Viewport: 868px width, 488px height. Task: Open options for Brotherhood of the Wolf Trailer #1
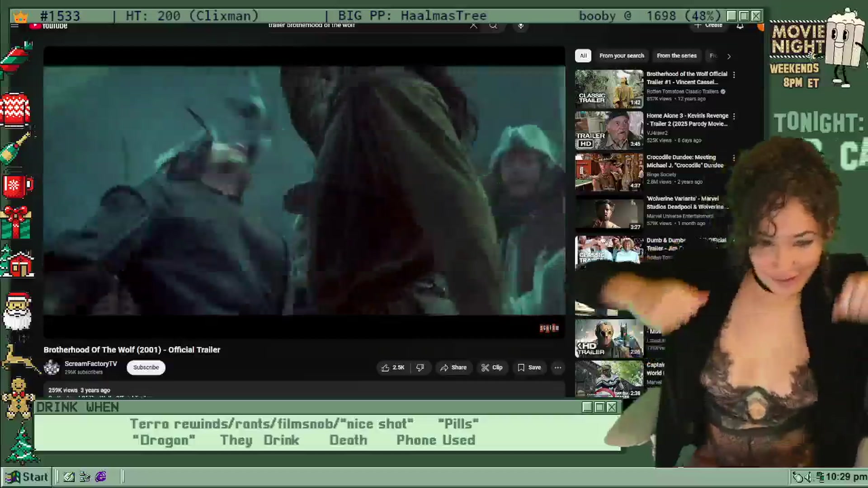[734, 75]
